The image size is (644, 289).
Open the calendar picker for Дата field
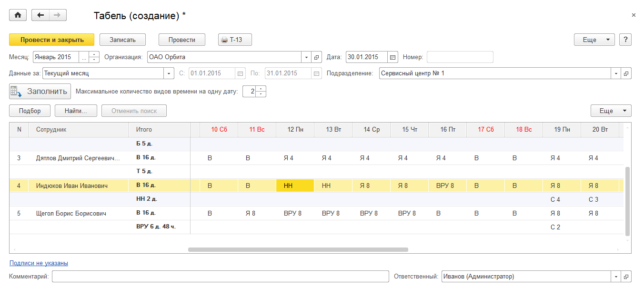[393, 57]
